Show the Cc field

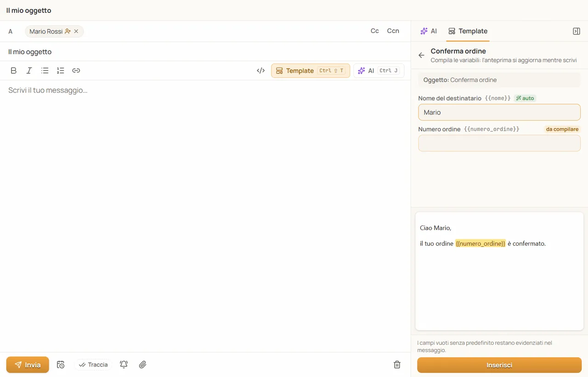click(x=375, y=31)
